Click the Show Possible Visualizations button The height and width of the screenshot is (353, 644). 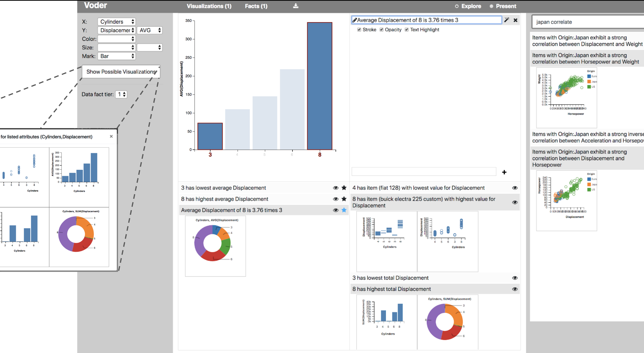point(121,72)
